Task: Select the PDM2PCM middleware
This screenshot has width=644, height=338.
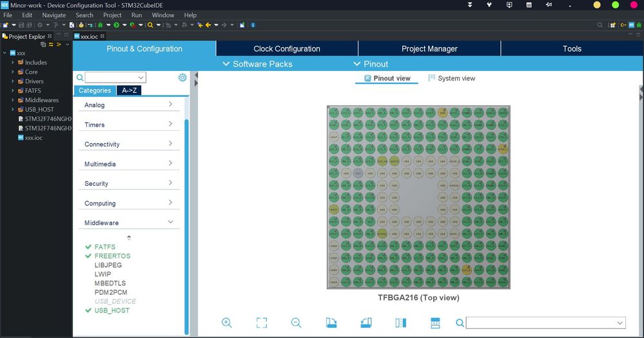Action: coord(111,292)
